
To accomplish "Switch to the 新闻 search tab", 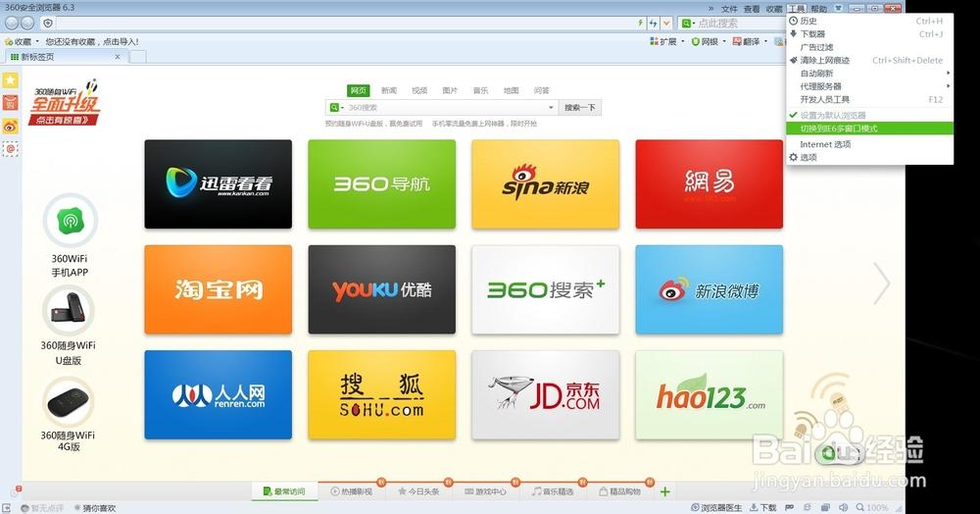I will [389, 90].
